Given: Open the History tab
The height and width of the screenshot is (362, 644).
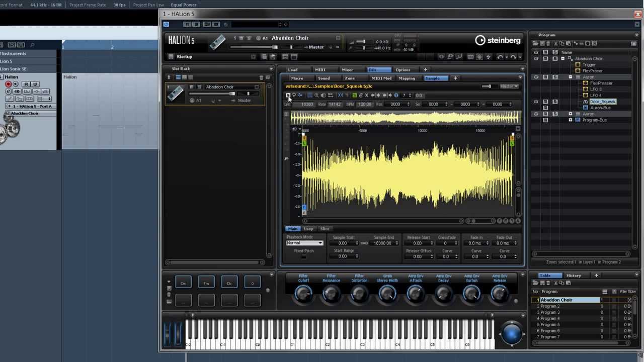Looking at the screenshot, I should [574, 276].
